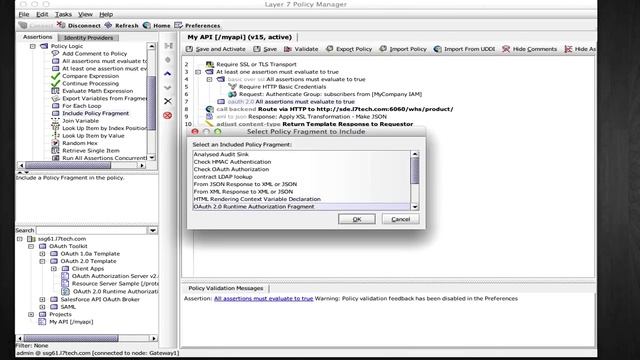Collapse the OAuth 2.0 Template folder
Screen dimensions: 640x360
(42, 261)
